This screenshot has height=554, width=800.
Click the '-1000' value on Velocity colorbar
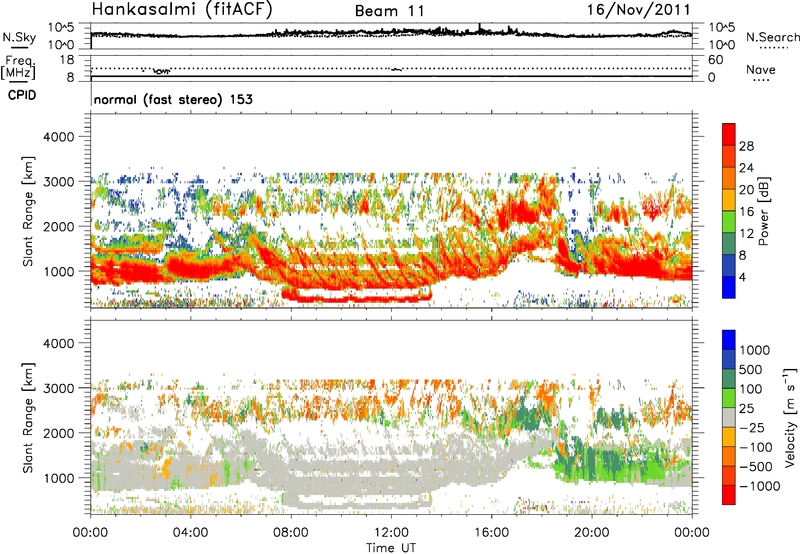(760, 486)
